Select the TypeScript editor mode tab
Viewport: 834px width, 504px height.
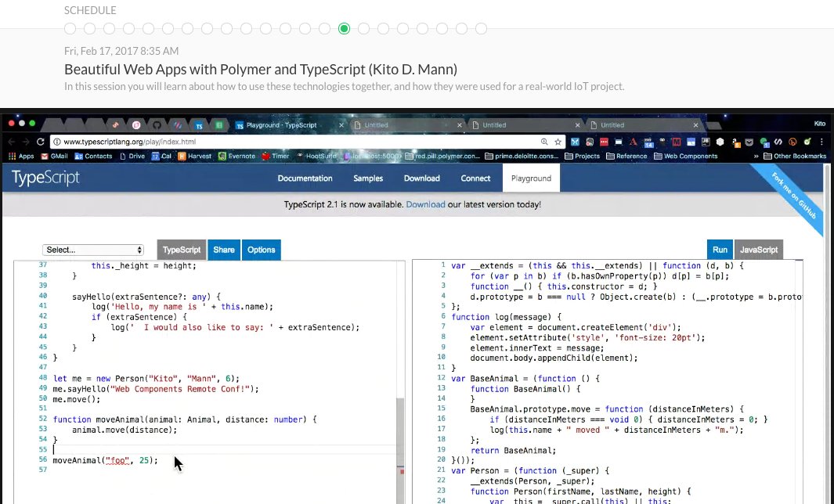tap(181, 249)
